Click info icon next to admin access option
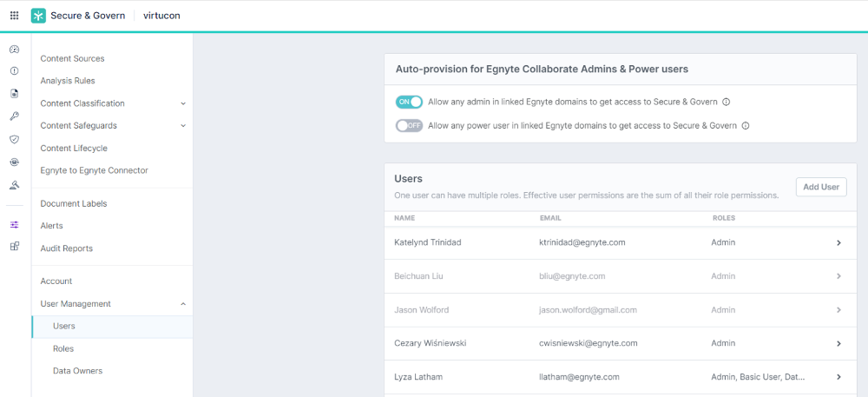 tap(727, 102)
